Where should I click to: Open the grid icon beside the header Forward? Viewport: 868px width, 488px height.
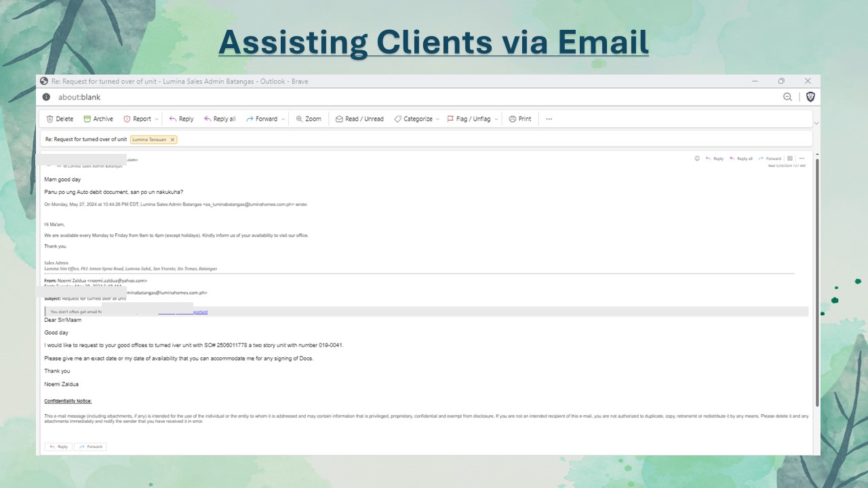point(790,159)
